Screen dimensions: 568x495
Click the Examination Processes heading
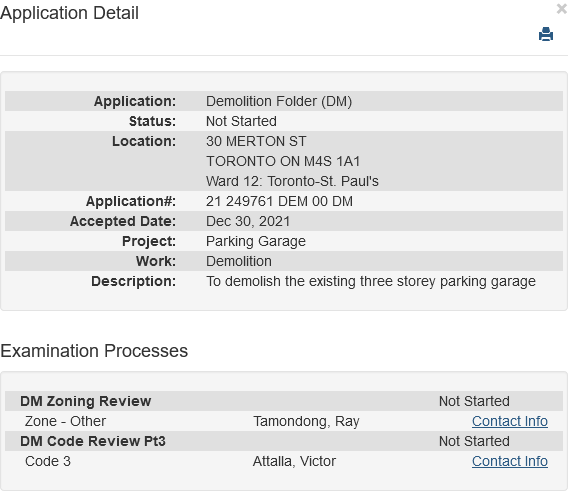(x=94, y=351)
